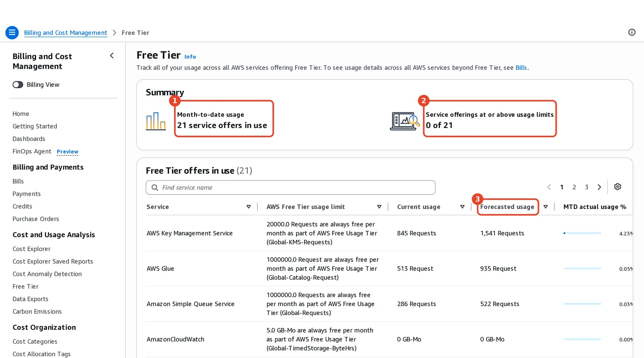644x358 pixels.
Task: Click AmazonCloudWatch service name
Action: click(x=175, y=339)
